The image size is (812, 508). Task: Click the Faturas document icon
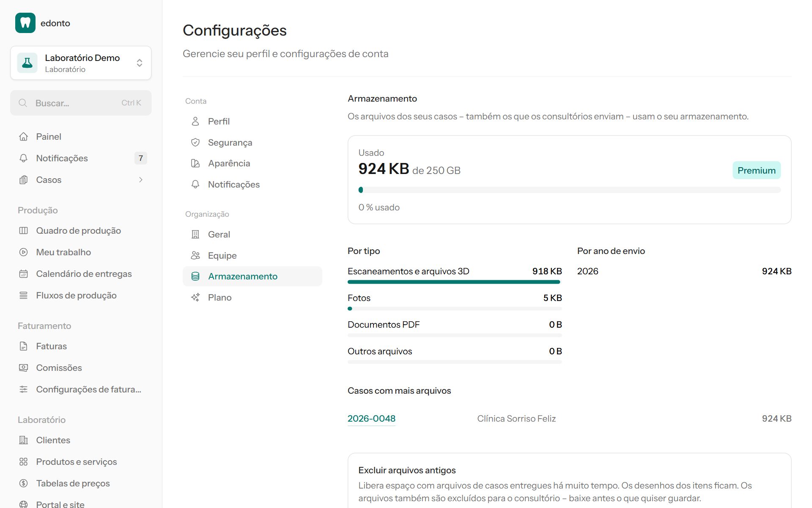[24, 346]
